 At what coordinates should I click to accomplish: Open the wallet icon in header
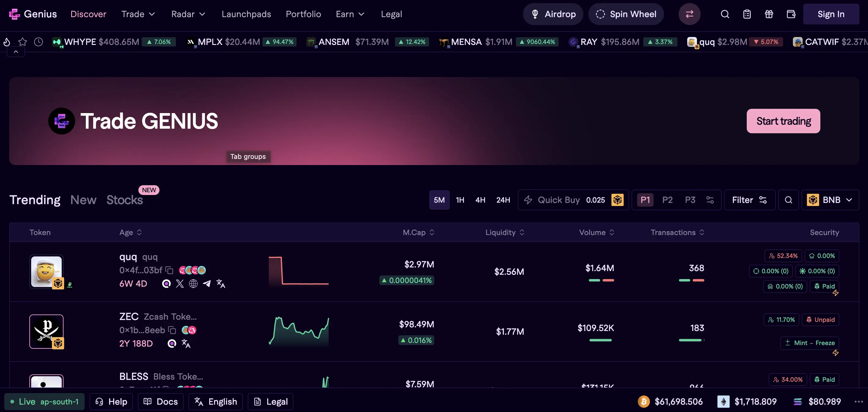(791, 14)
